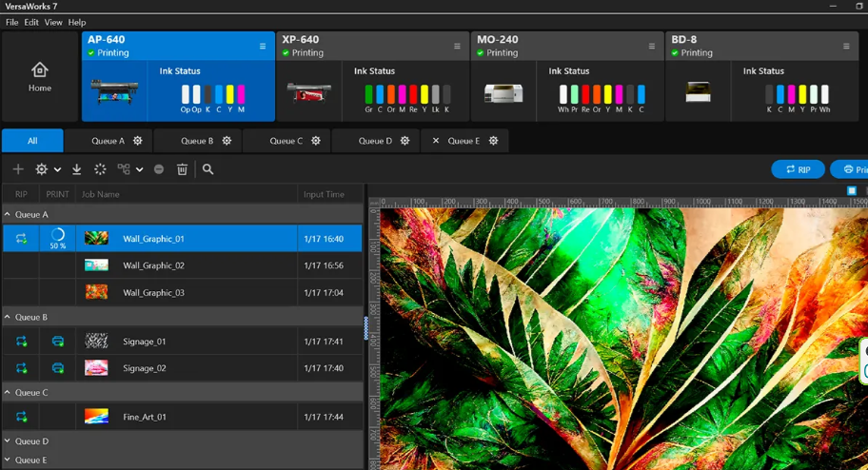The image size is (868, 470).
Task: Open Queue A settings gear
Action: (138, 141)
